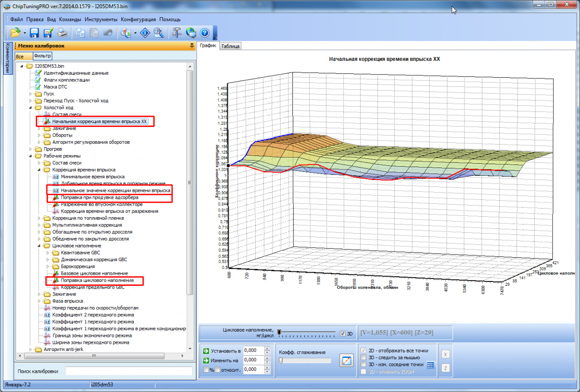Click the save floppy disk icon
Image resolution: width=580 pixels, height=392 pixels.
coord(34,33)
